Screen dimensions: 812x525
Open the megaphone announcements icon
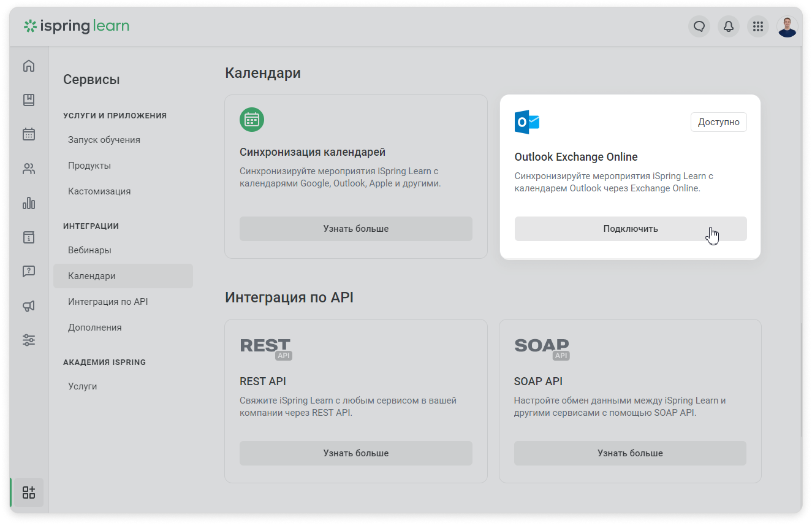coord(29,305)
